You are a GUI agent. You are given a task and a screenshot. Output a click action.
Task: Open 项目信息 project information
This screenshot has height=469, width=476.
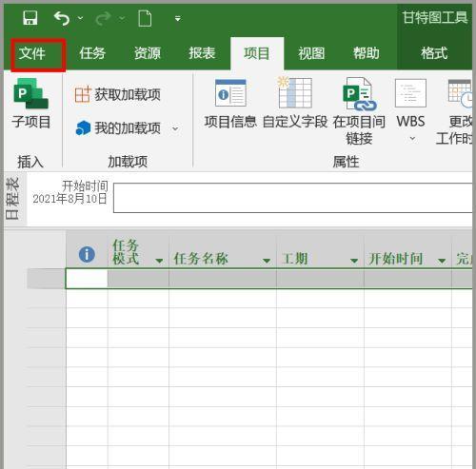pos(230,104)
